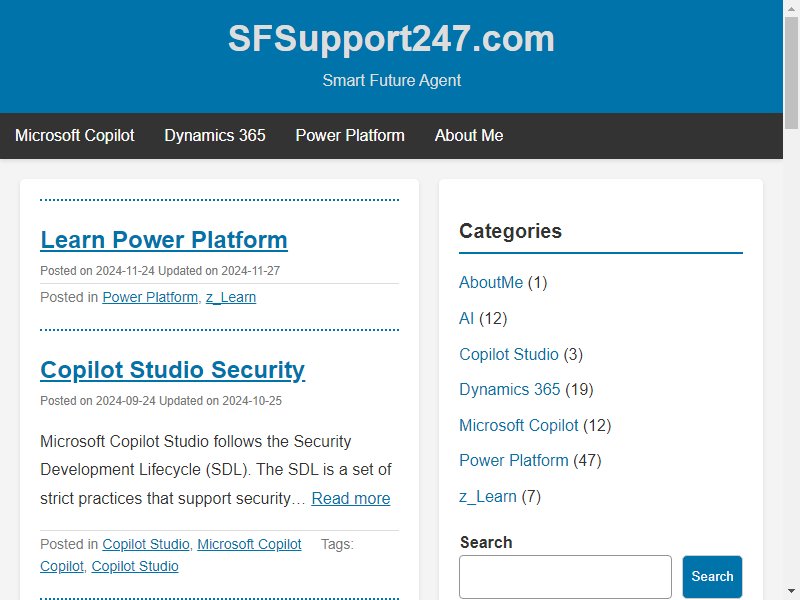Open Copilot Studio category in sidebar

pyautogui.click(x=509, y=354)
